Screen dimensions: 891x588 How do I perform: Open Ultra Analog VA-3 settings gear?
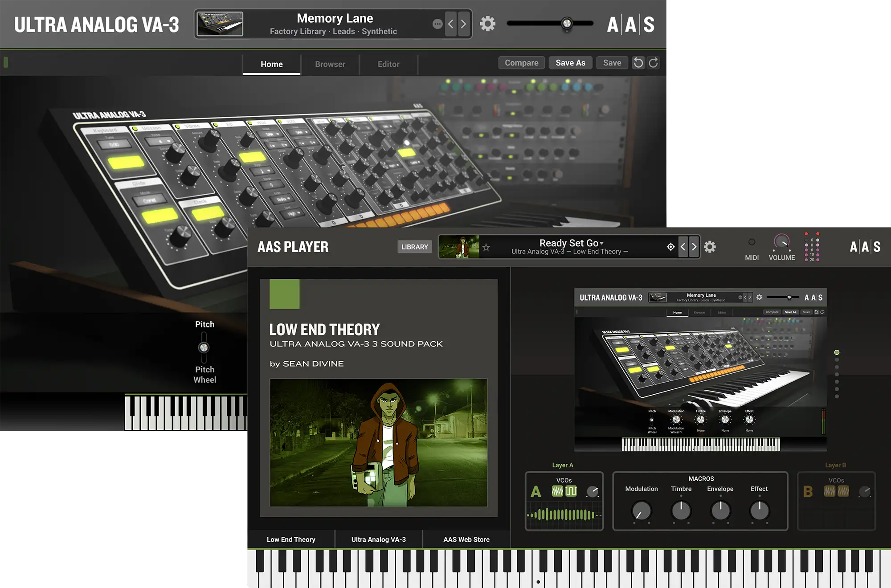point(487,24)
